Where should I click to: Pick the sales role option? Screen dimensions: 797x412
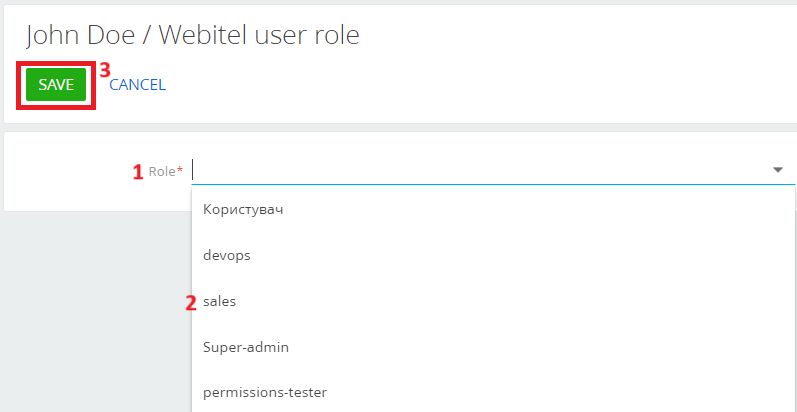[493, 301]
